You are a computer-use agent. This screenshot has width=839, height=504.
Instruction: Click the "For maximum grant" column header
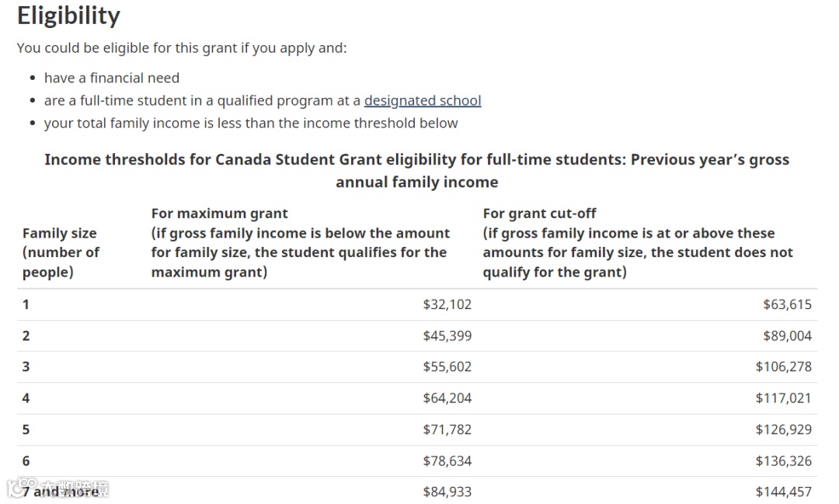219,214
